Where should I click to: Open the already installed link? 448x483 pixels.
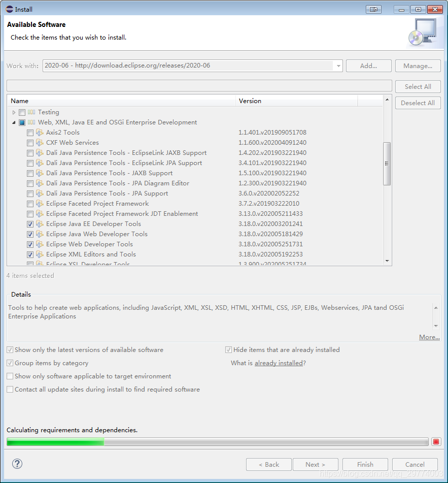pyautogui.click(x=279, y=363)
